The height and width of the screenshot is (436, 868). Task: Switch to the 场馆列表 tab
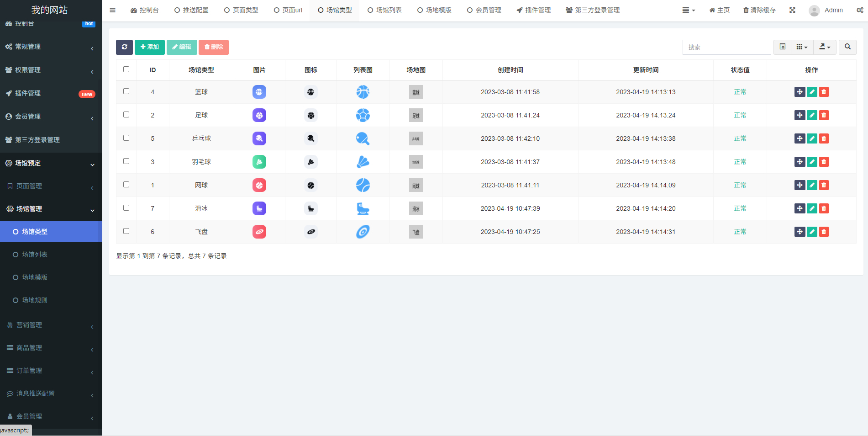384,10
